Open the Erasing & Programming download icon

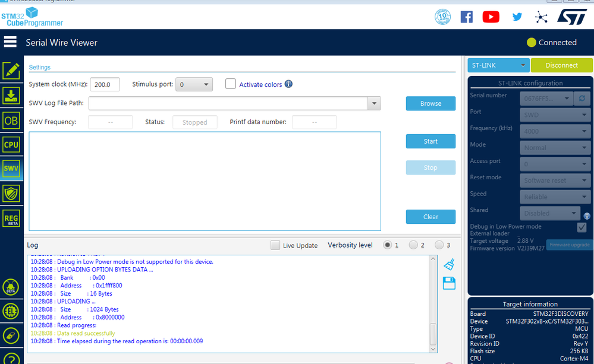(x=11, y=96)
